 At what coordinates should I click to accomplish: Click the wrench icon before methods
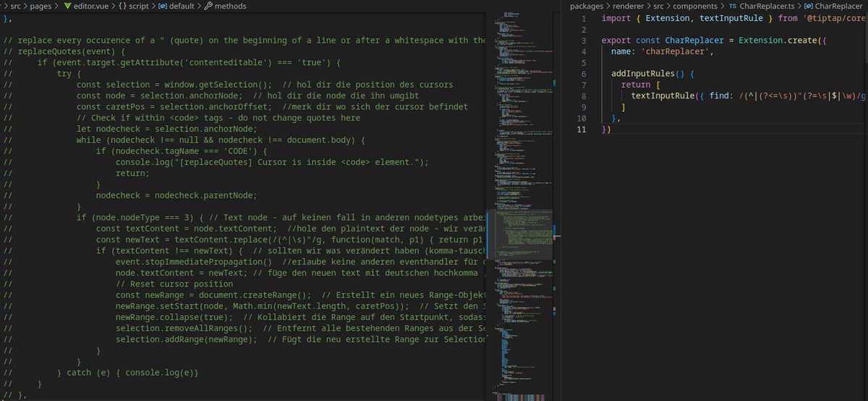pos(209,6)
